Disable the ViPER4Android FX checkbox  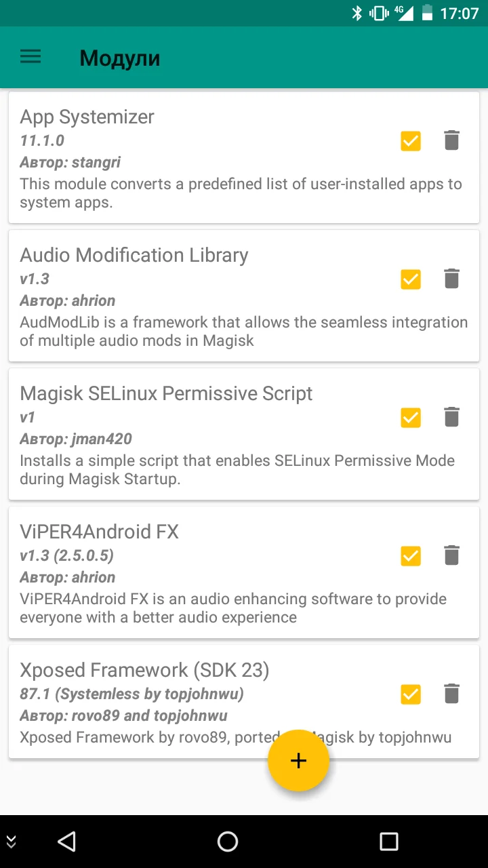411,555
